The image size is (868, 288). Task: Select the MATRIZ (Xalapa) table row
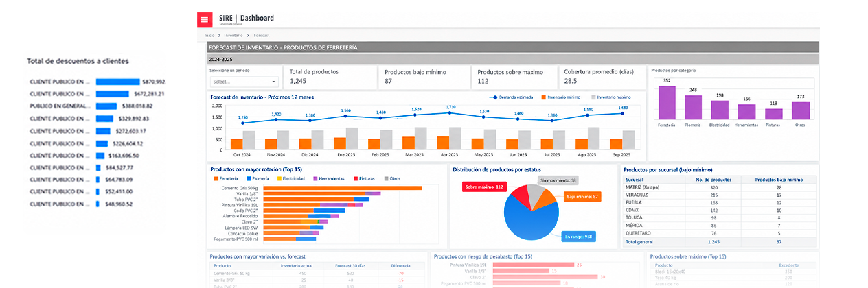tap(720, 187)
